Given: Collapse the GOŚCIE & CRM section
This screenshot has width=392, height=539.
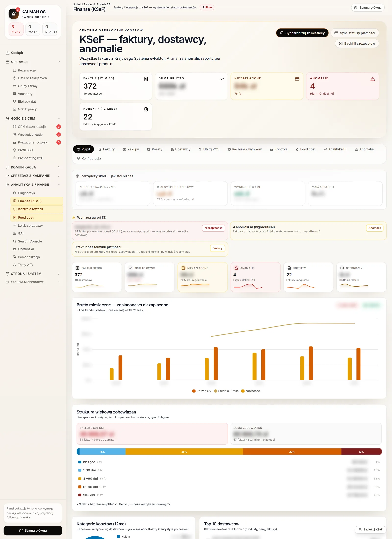Looking at the screenshot, I should point(59,119).
